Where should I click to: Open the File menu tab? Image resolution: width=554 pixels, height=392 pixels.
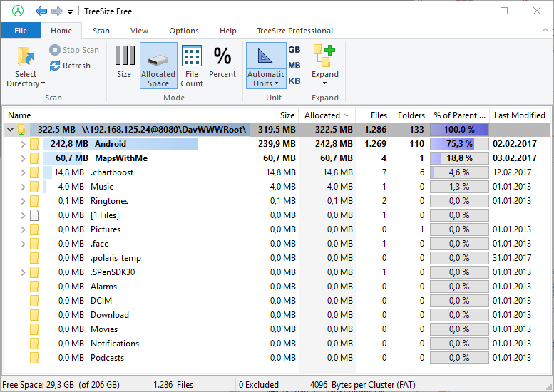tap(21, 31)
